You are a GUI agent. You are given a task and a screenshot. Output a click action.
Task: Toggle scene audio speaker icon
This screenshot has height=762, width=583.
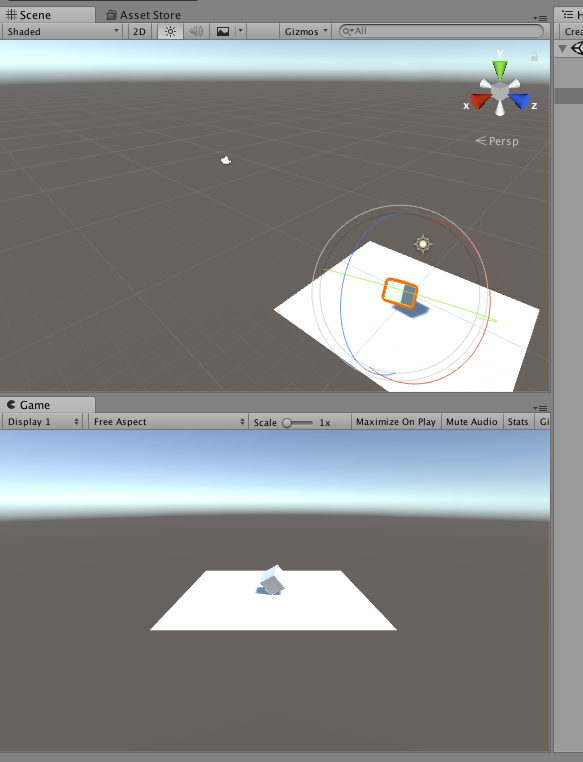(x=196, y=32)
